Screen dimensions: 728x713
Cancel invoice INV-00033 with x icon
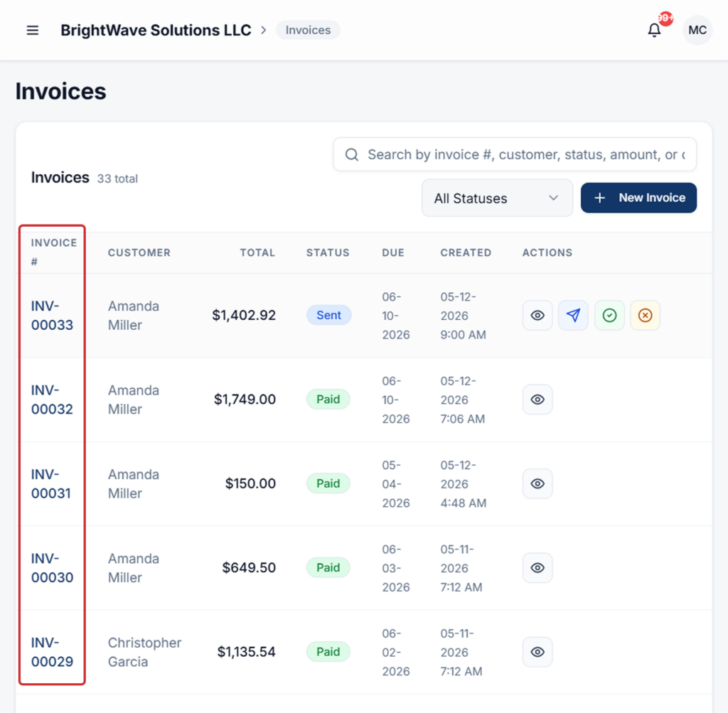click(x=646, y=316)
